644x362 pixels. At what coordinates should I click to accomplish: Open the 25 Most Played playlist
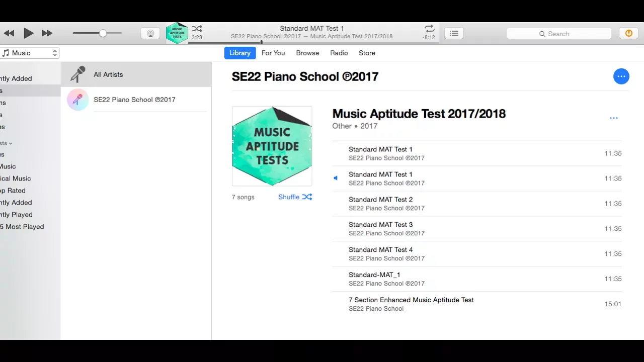(x=22, y=227)
